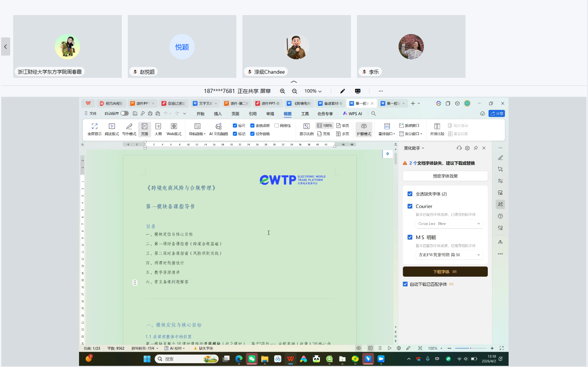Image resolution: width=588 pixels, height=367 pixels.
Task: Click the download fonts (下载字体) button
Action: point(445,272)
